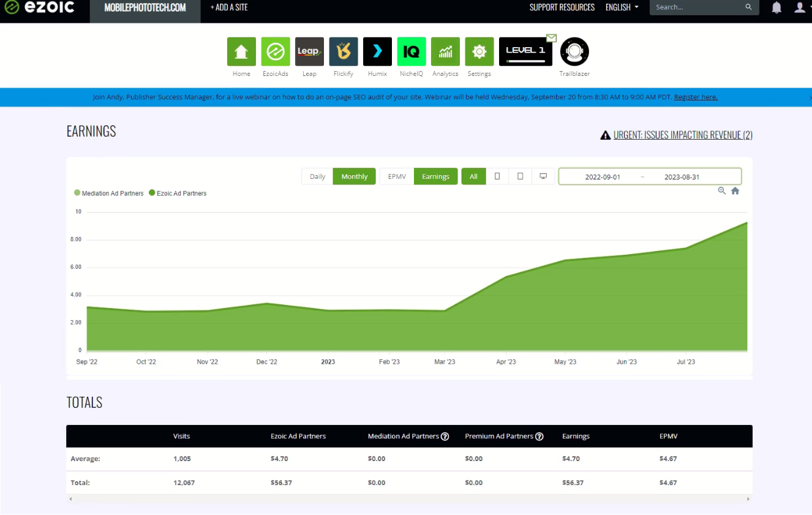Click the total visits value 12,067
The width and height of the screenshot is (812, 515).
click(x=184, y=483)
